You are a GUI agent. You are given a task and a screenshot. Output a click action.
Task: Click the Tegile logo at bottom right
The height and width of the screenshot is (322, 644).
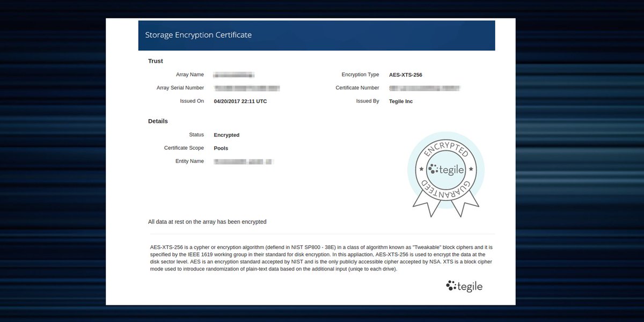[x=464, y=286]
